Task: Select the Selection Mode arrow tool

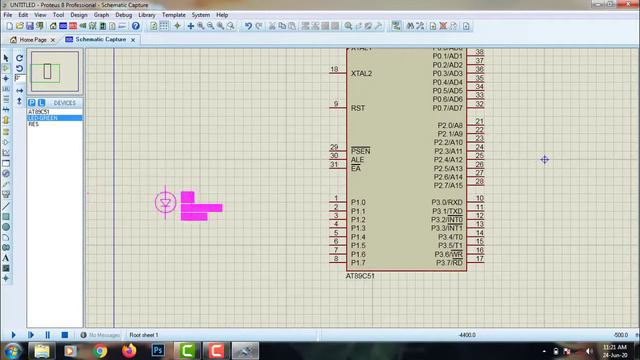Action: point(6,58)
